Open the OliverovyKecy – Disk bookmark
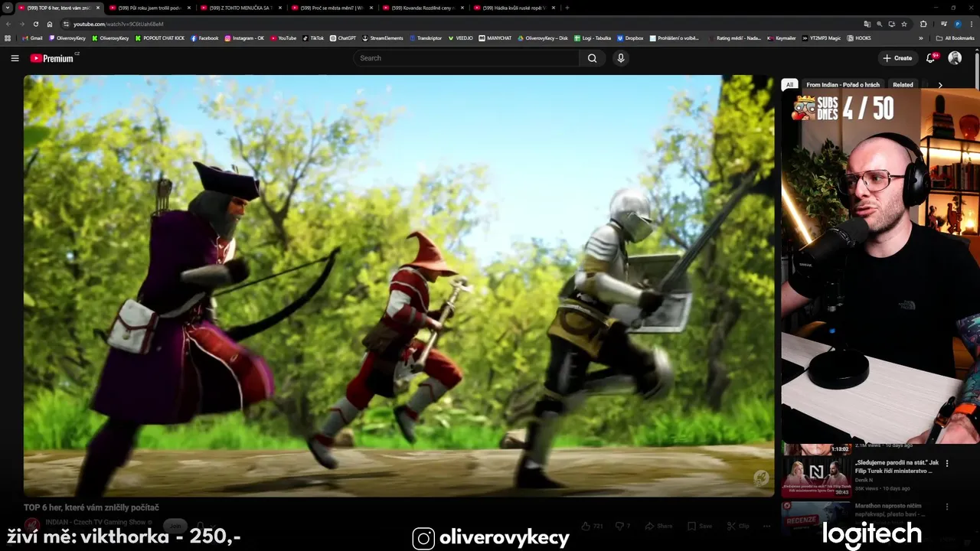The width and height of the screenshot is (980, 551). pyautogui.click(x=543, y=38)
